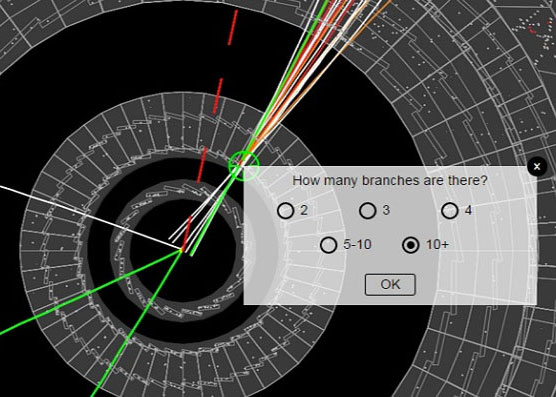Pick the 4 branches radio option
Screen dimensions: 556x397
point(450,211)
